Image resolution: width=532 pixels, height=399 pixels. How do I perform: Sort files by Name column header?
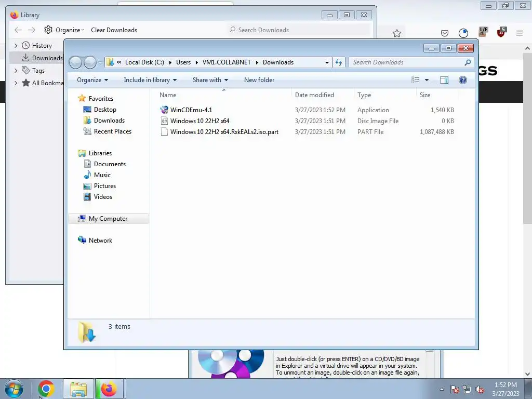[224, 95]
